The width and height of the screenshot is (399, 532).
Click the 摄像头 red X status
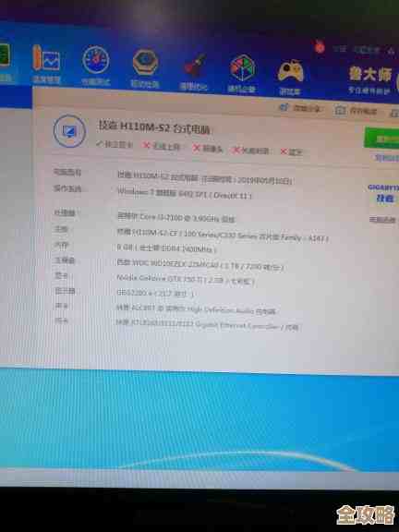point(208,149)
